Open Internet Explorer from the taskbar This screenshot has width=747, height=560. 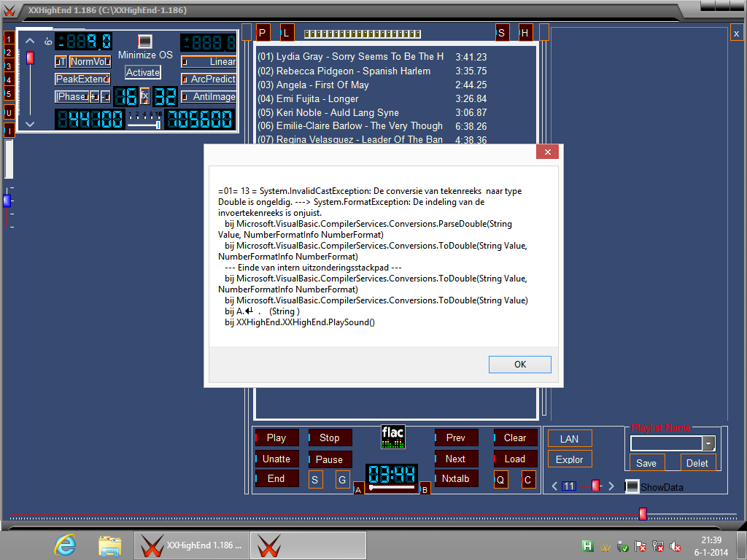click(x=65, y=545)
